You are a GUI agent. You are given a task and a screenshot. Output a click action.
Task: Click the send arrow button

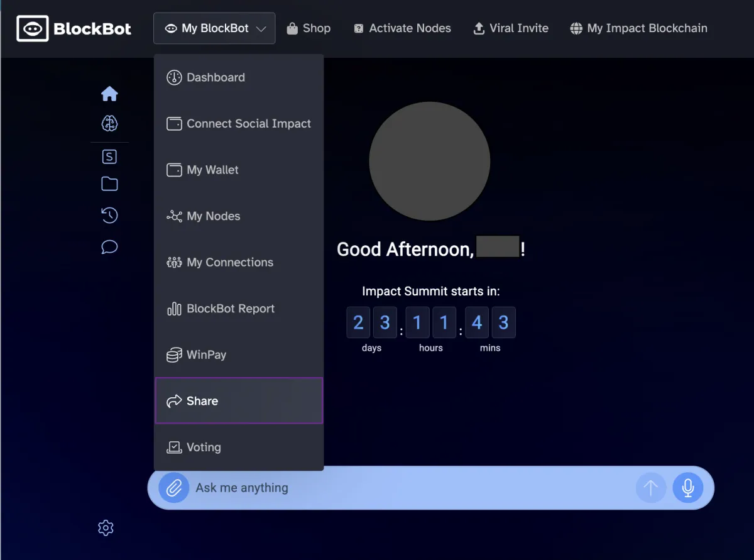tap(651, 488)
